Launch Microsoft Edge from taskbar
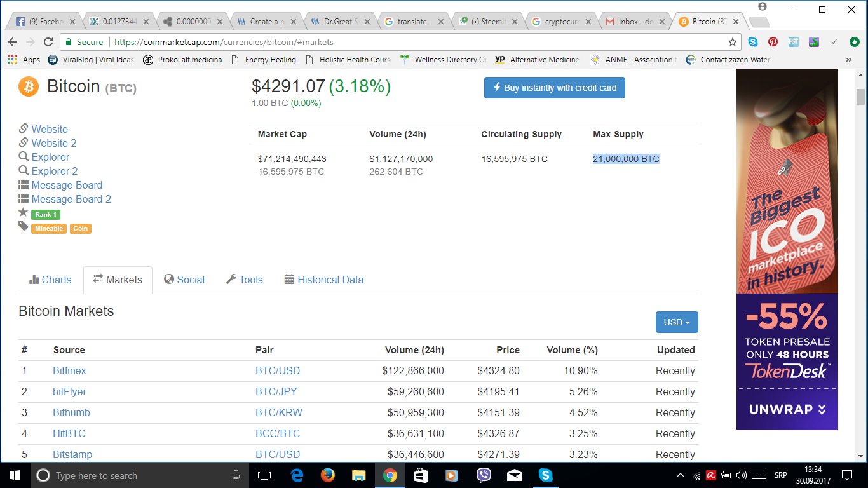The width and height of the screenshot is (868, 488). [297, 475]
